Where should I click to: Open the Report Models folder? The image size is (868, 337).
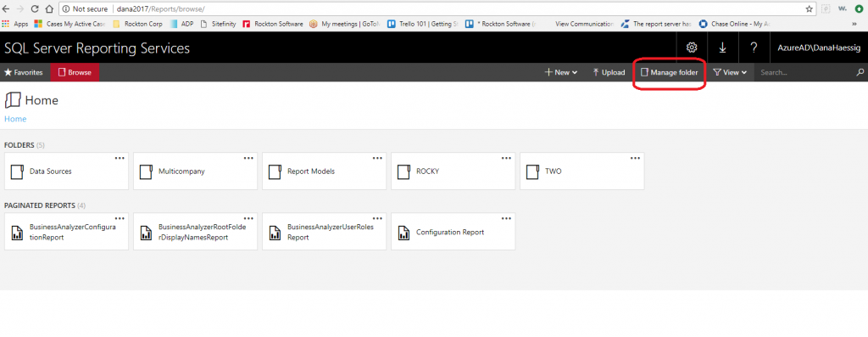[325, 171]
